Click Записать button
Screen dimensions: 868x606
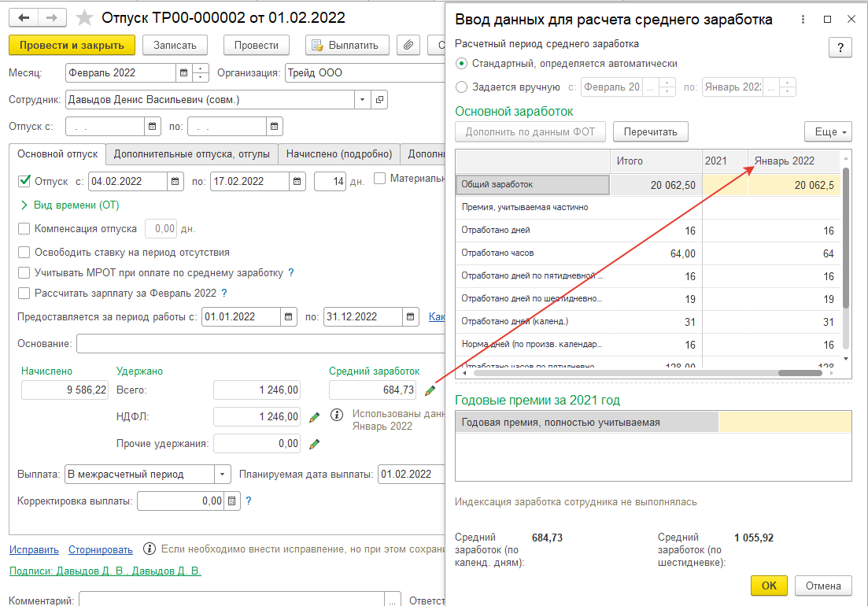(175, 46)
